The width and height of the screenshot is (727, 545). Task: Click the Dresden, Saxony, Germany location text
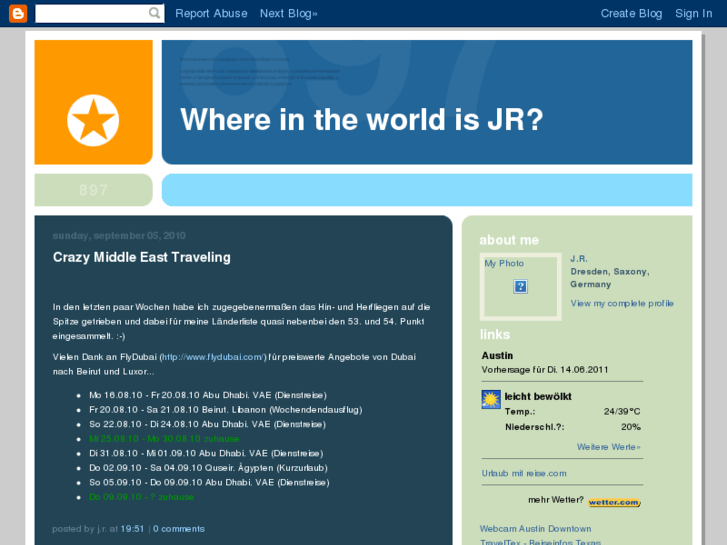pos(609,278)
